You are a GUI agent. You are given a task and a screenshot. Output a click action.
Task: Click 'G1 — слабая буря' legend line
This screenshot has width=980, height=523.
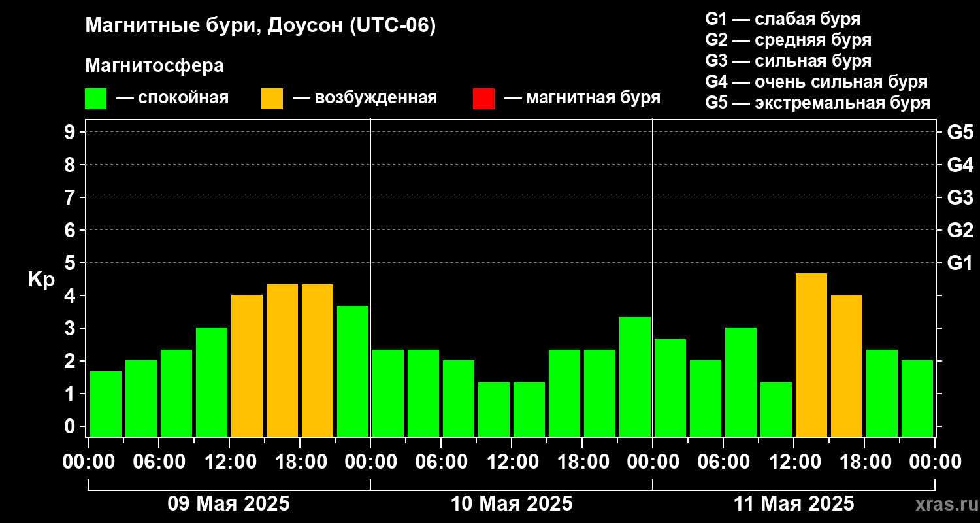783,18
